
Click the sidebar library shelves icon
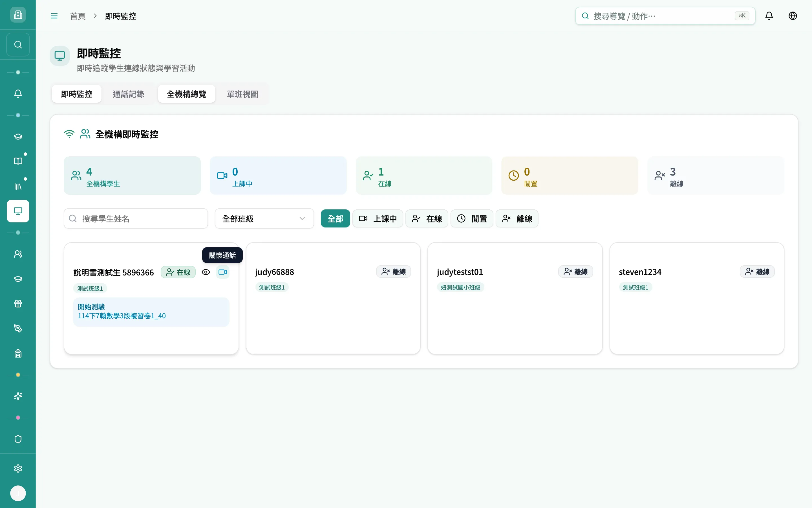[x=18, y=186]
